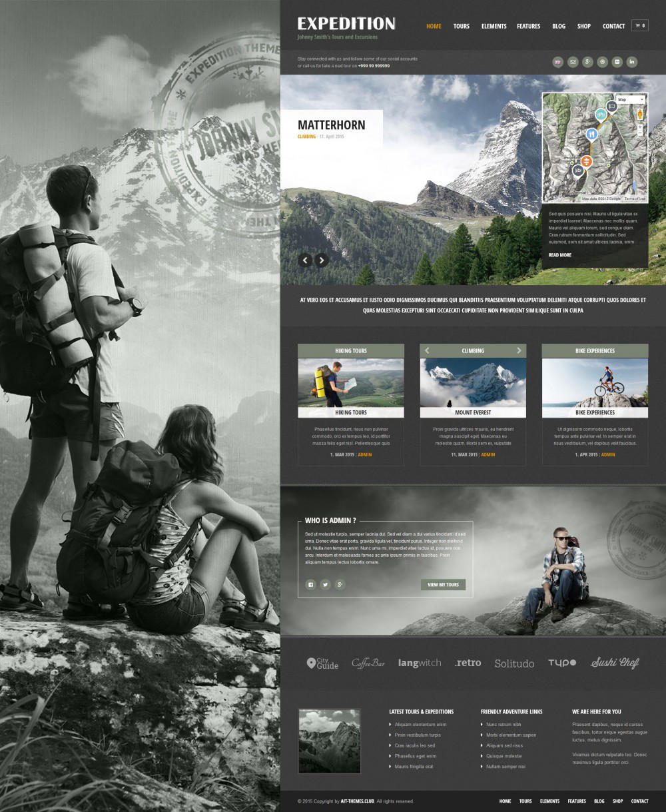Open the Shop menu in header
Viewport: 666px width, 812px height.
[x=584, y=26]
